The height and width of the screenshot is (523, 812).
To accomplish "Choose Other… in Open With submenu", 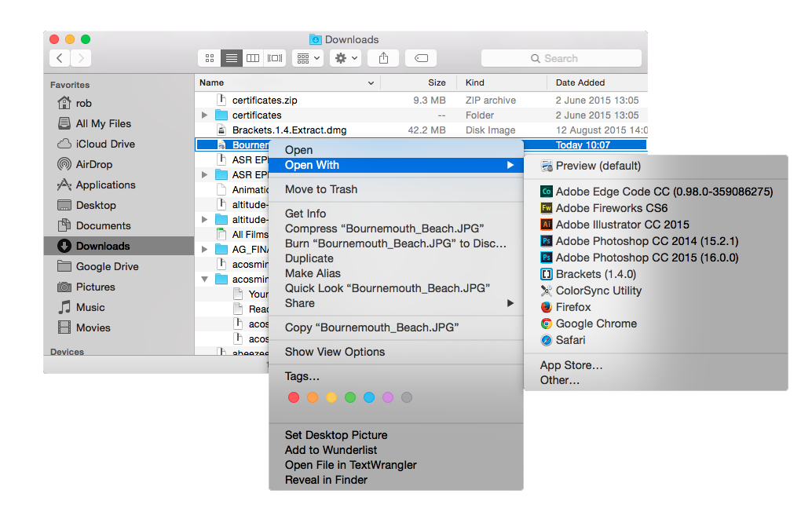I will click(x=657, y=381).
